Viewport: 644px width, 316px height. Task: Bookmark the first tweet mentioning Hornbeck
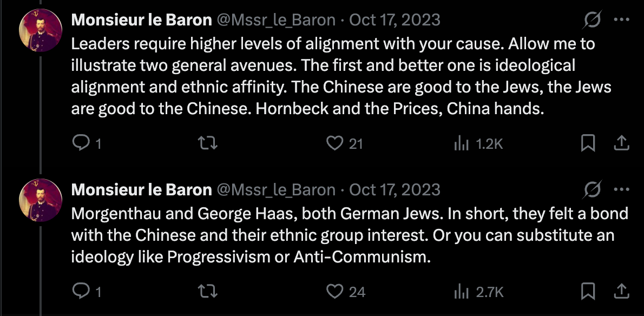click(x=588, y=143)
